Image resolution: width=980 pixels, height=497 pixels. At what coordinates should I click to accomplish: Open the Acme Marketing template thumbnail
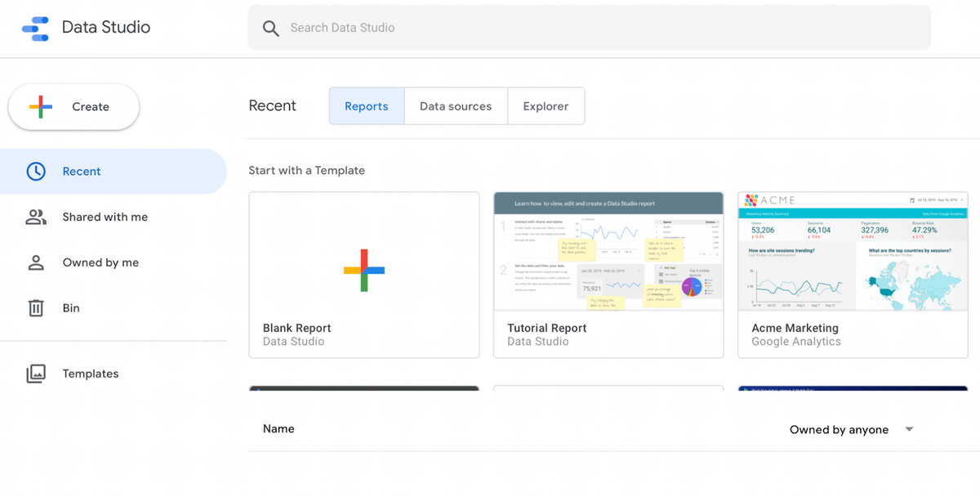point(853,251)
